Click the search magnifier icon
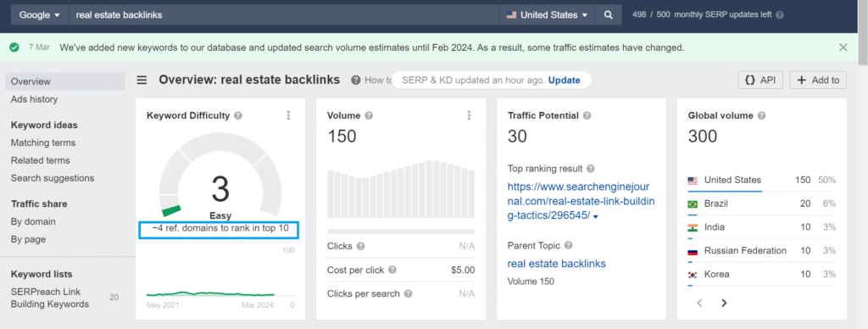This screenshot has width=868, height=329. [609, 15]
